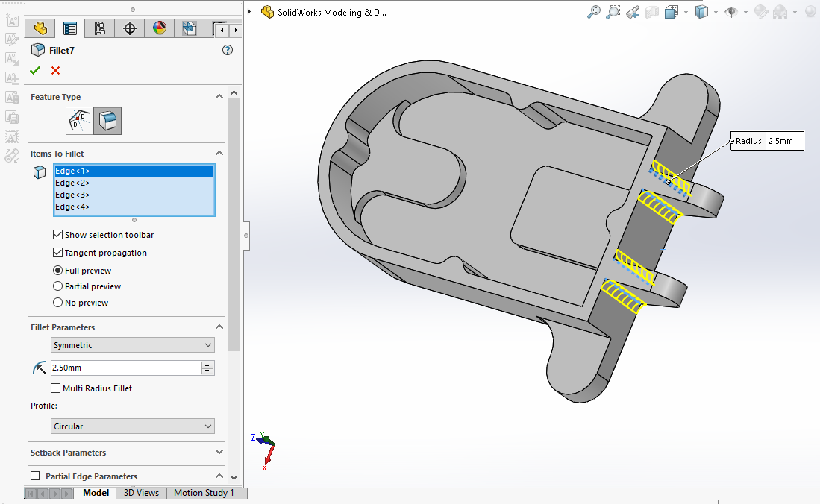This screenshot has height=504, width=820.
Task: Enable the Multi Radius Fillet checkbox
Action: [x=56, y=388]
